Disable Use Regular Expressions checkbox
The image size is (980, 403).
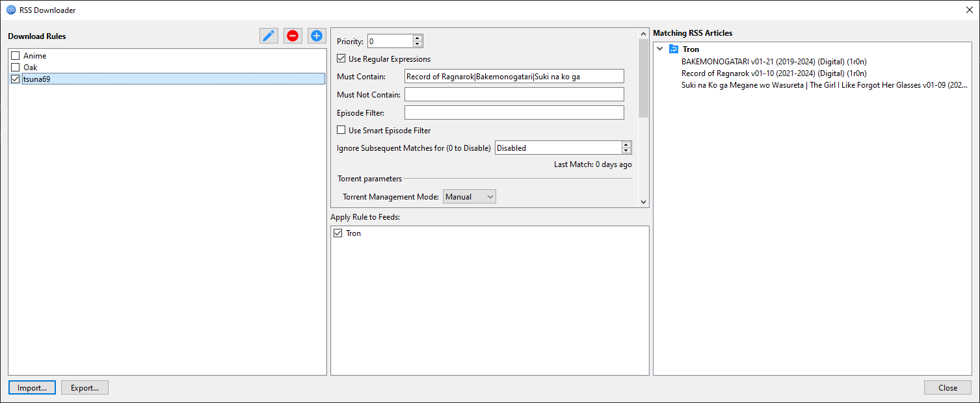point(341,59)
